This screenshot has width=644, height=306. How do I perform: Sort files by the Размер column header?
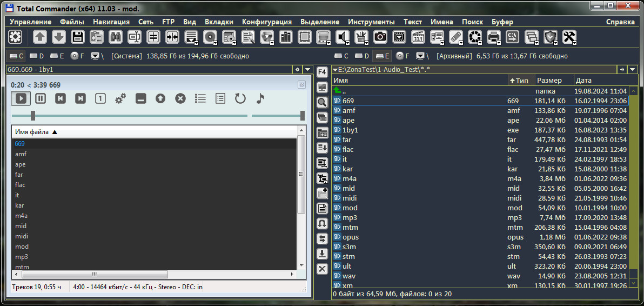pos(549,81)
